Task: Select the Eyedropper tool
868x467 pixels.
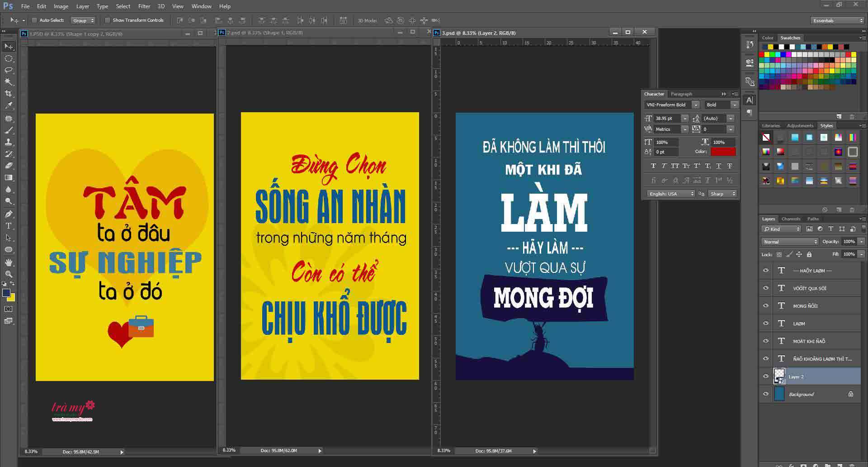Action: point(9,105)
